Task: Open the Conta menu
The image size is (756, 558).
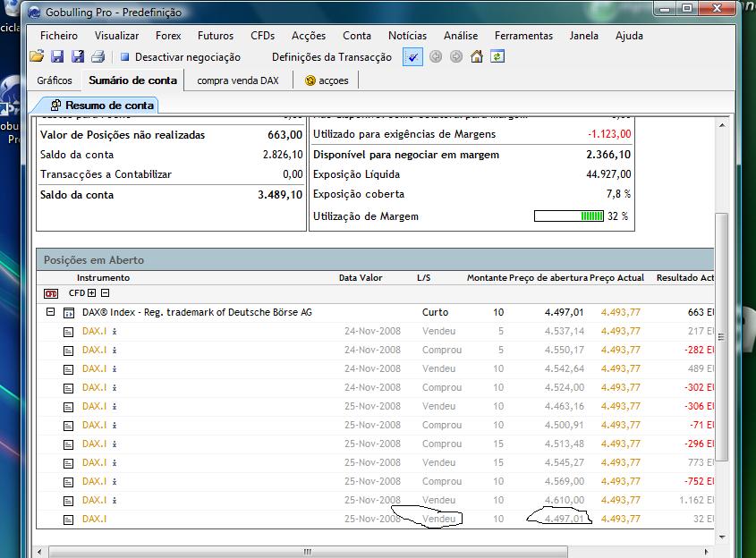Action: [357, 36]
